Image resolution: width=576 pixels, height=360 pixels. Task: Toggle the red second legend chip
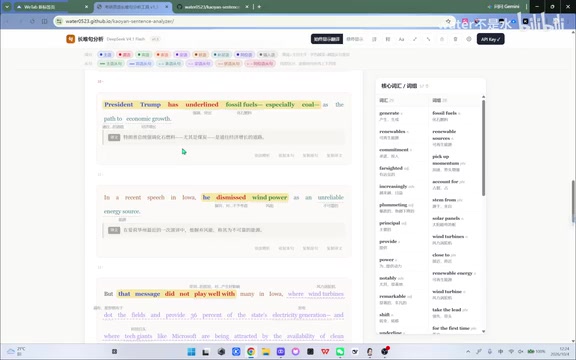[125, 54]
